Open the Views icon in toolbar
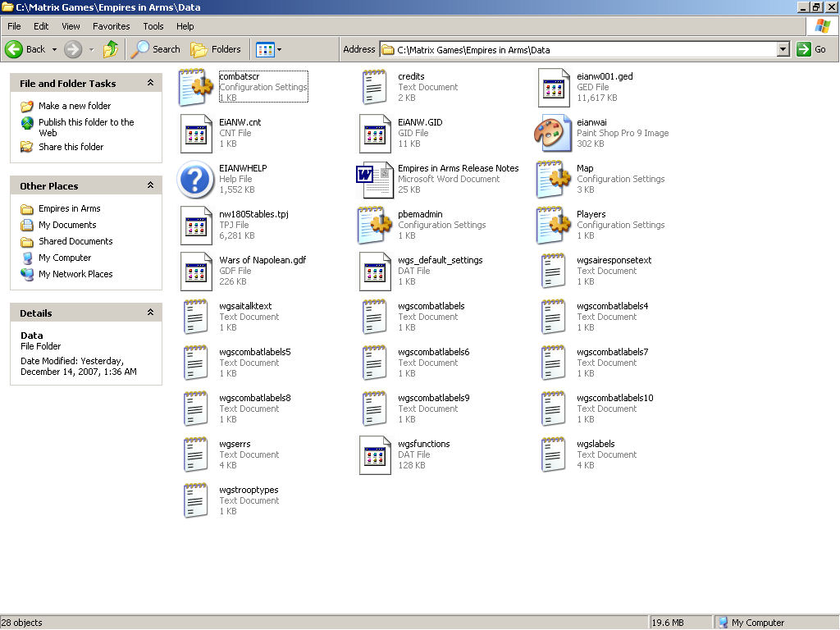Screen dimensions: 840x630 pyautogui.click(x=265, y=50)
